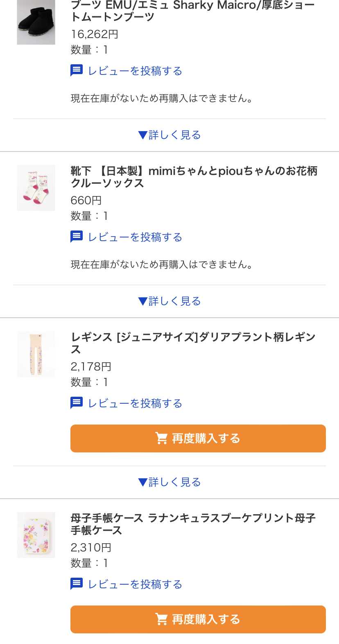Expand 詳しく見る under EMU boots
Screen dimensions: 339x644
coord(169,135)
